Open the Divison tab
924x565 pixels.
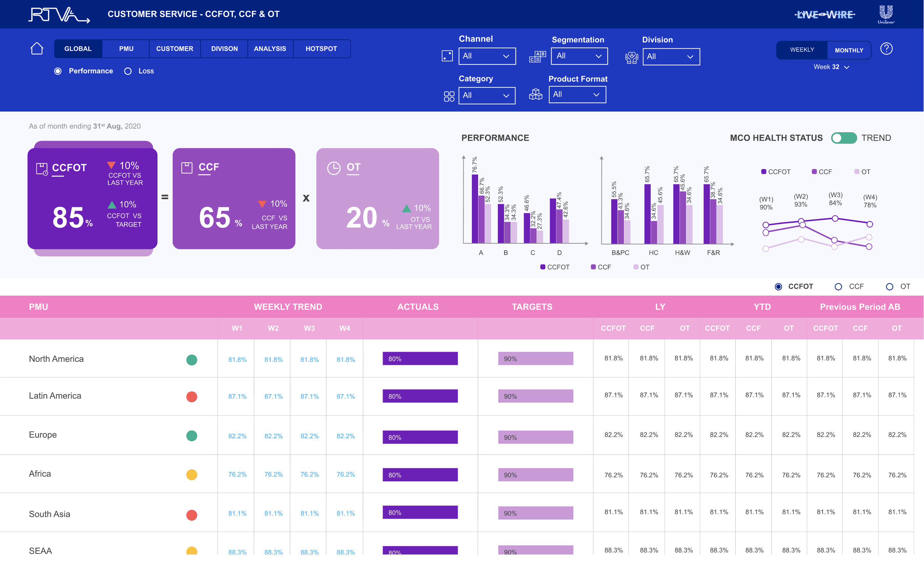(224, 49)
